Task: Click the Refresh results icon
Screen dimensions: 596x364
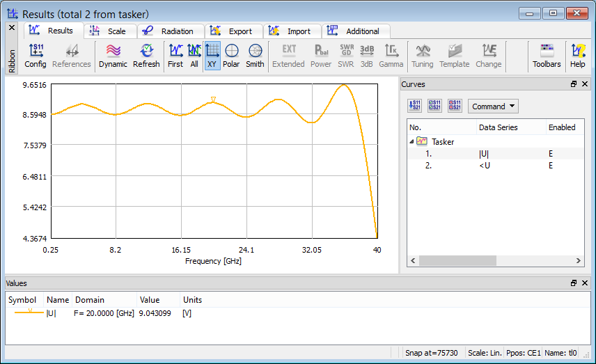Action: (146, 55)
